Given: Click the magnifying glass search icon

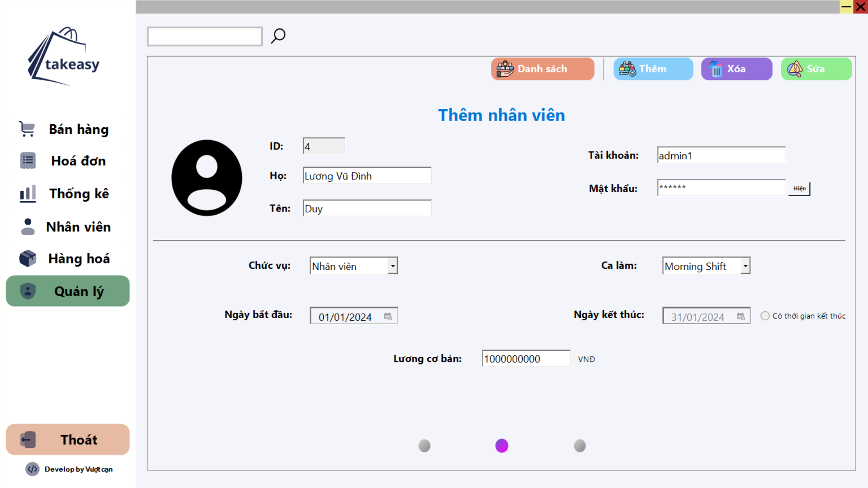Looking at the screenshot, I should coord(278,36).
